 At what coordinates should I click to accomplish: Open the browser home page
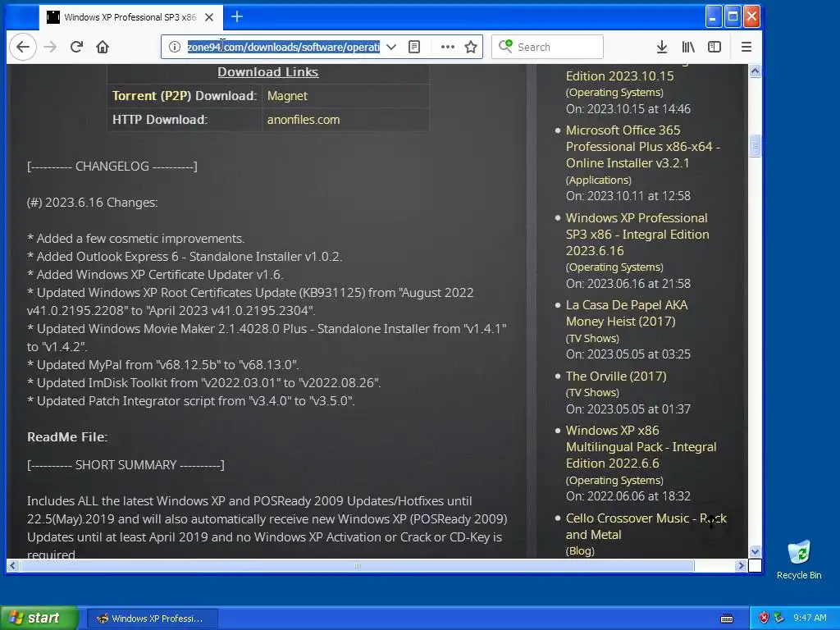click(x=103, y=47)
